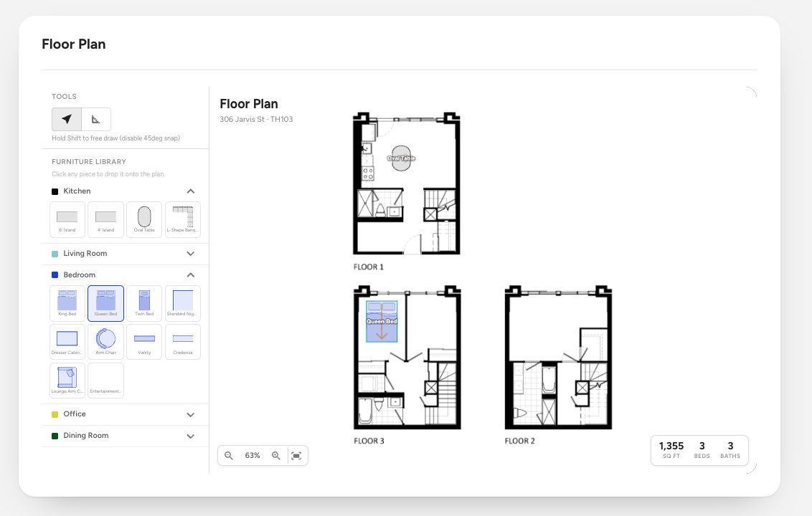
Task: Add a 4' Island to the plan
Action: [105, 219]
